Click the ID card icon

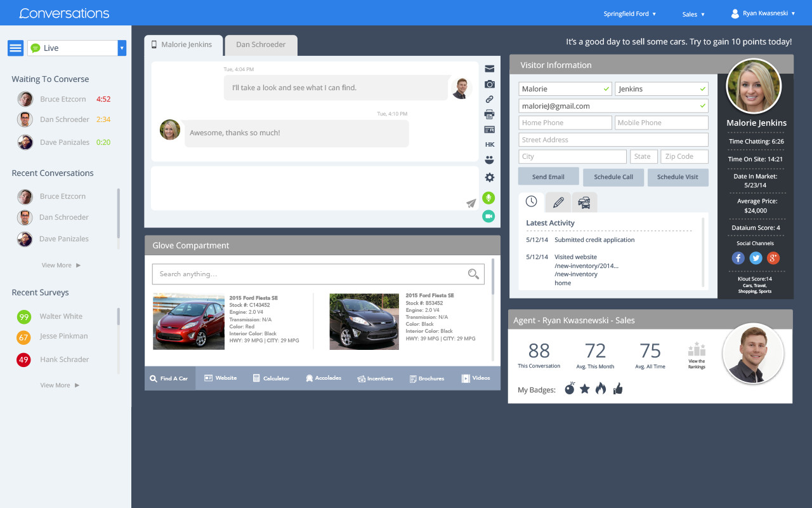[490, 130]
